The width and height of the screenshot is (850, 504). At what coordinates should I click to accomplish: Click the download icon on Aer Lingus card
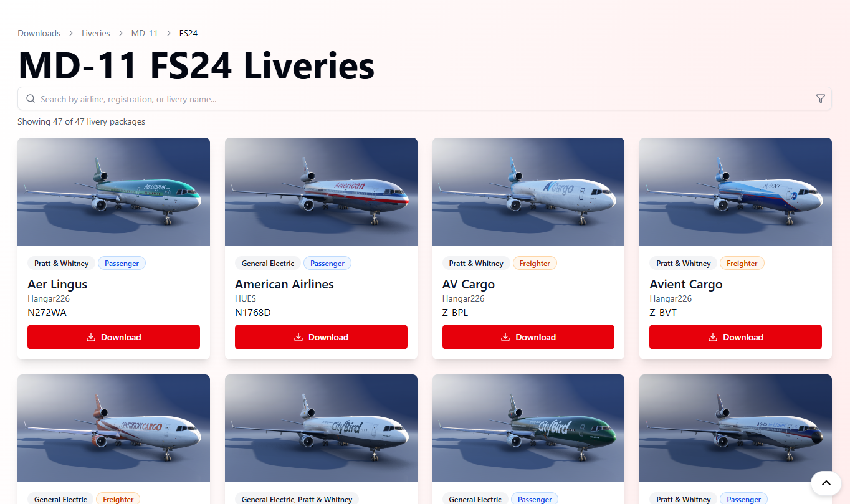91,337
